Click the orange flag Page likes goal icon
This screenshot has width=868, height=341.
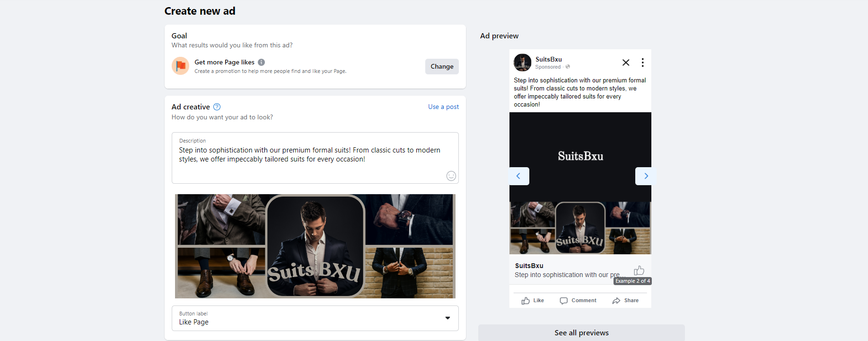(x=180, y=66)
